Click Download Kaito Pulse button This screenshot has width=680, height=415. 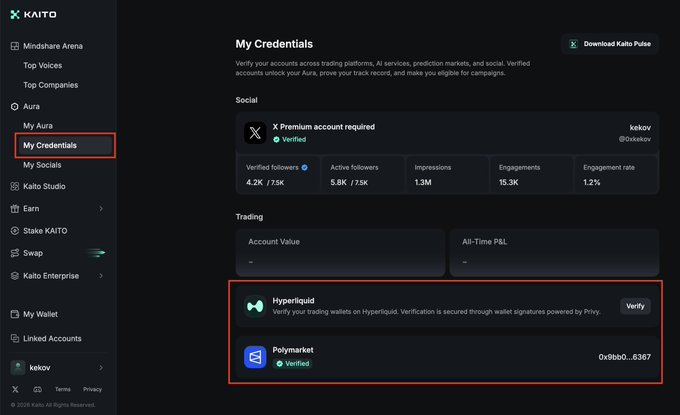(610, 44)
